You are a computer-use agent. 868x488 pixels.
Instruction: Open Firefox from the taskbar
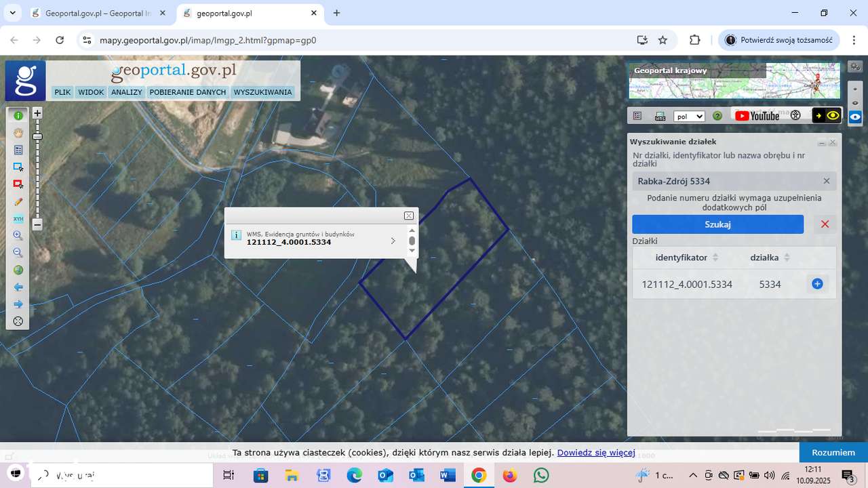pos(510,476)
